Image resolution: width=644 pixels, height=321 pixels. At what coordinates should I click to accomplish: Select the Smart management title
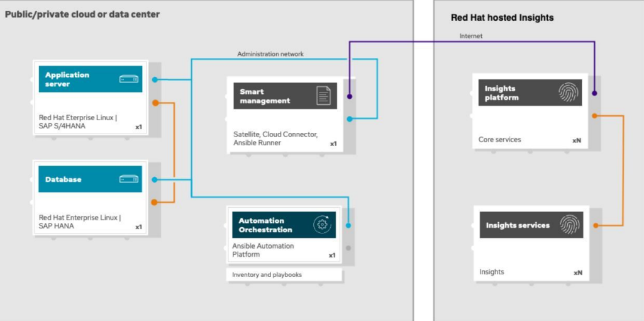pos(265,96)
